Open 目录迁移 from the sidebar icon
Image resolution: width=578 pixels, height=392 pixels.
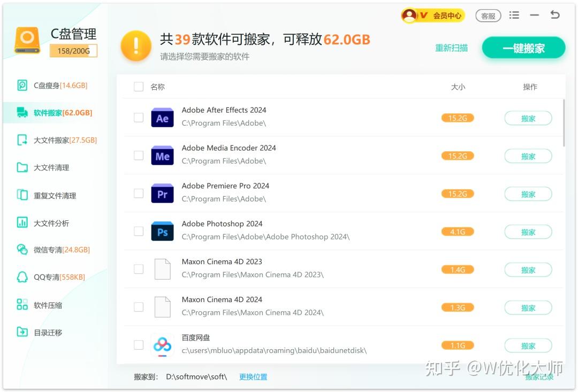22,332
